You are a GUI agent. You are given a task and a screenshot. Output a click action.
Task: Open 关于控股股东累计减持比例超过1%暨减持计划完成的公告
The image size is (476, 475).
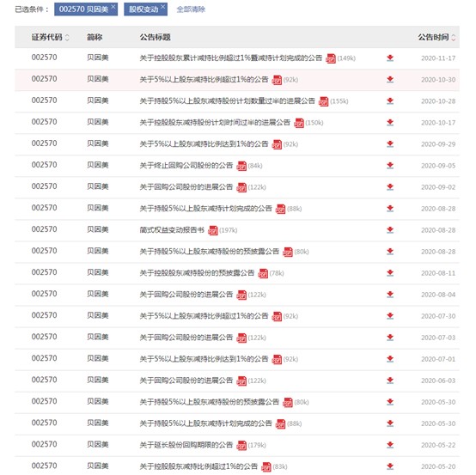231,58
